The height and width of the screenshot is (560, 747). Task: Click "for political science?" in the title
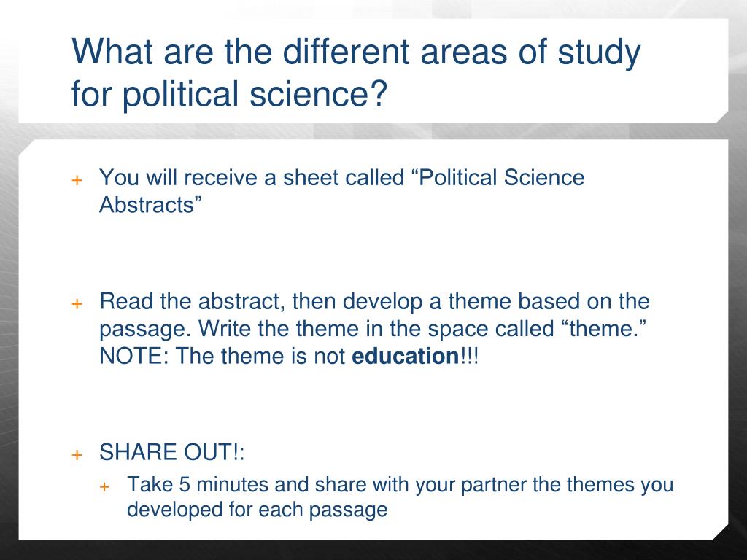pyautogui.click(x=228, y=93)
